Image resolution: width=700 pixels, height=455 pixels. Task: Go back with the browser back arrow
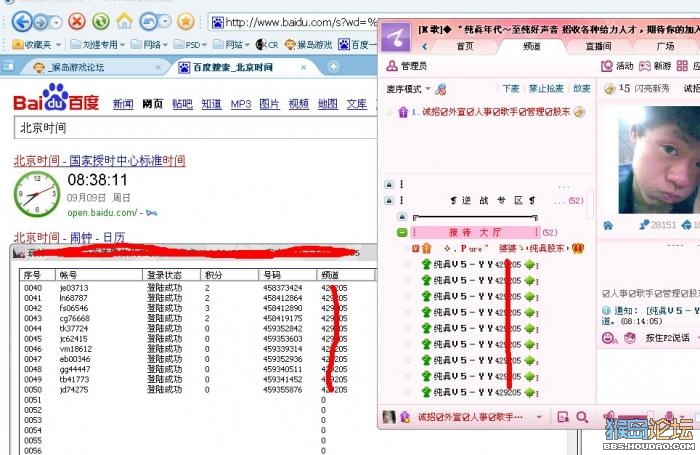(22, 21)
